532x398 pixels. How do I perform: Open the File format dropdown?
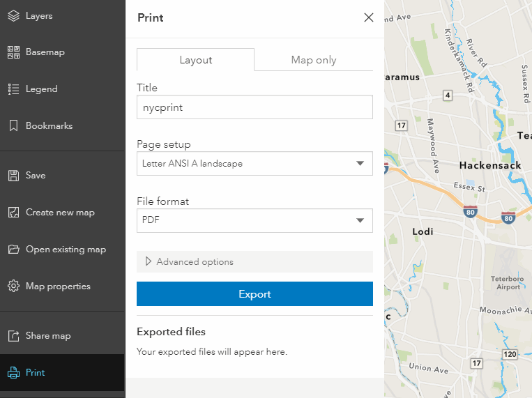254,220
